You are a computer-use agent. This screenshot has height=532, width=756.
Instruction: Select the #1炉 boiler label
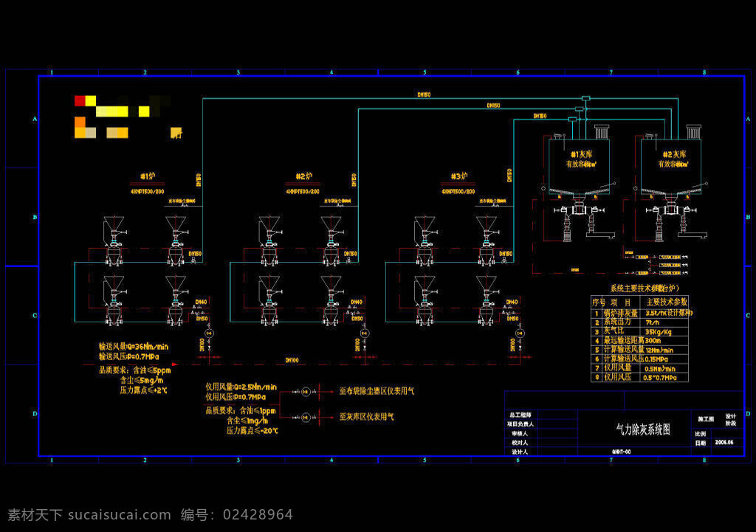click(x=148, y=176)
